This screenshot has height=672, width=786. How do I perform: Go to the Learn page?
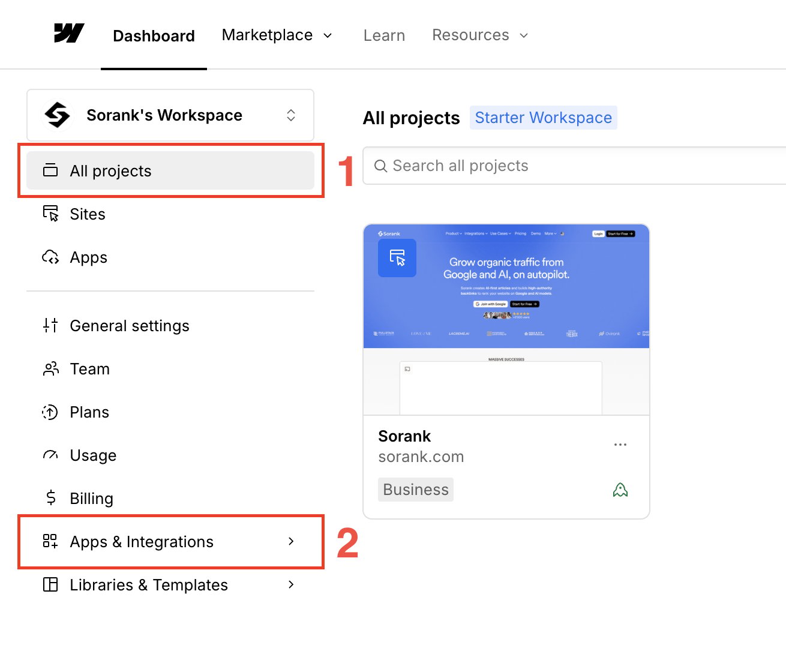(384, 35)
